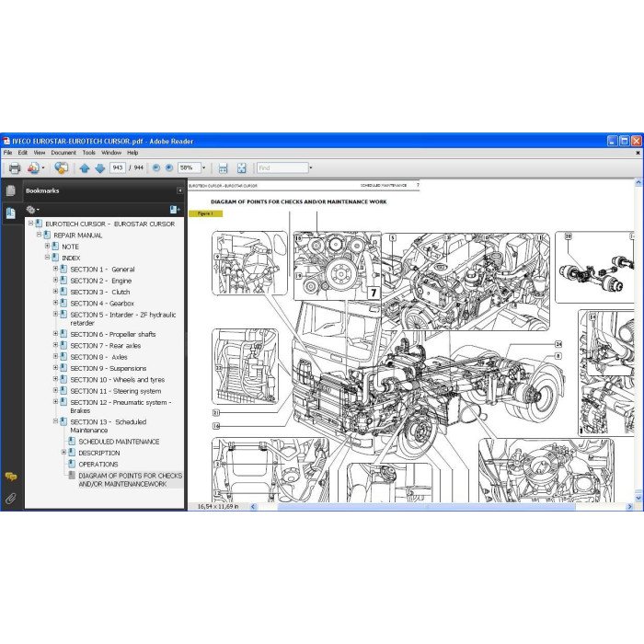Open the collaborate globe icon in the toolbar

point(62,167)
